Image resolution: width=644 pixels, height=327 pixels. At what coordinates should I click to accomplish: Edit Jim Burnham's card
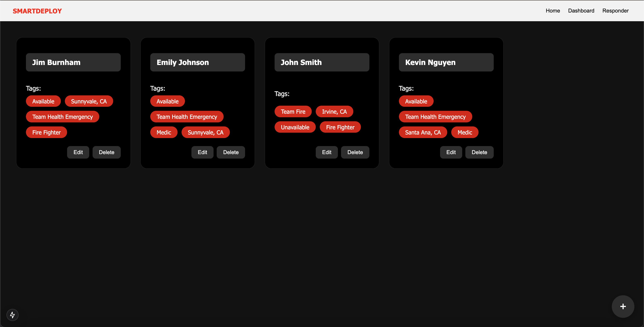(78, 152)
